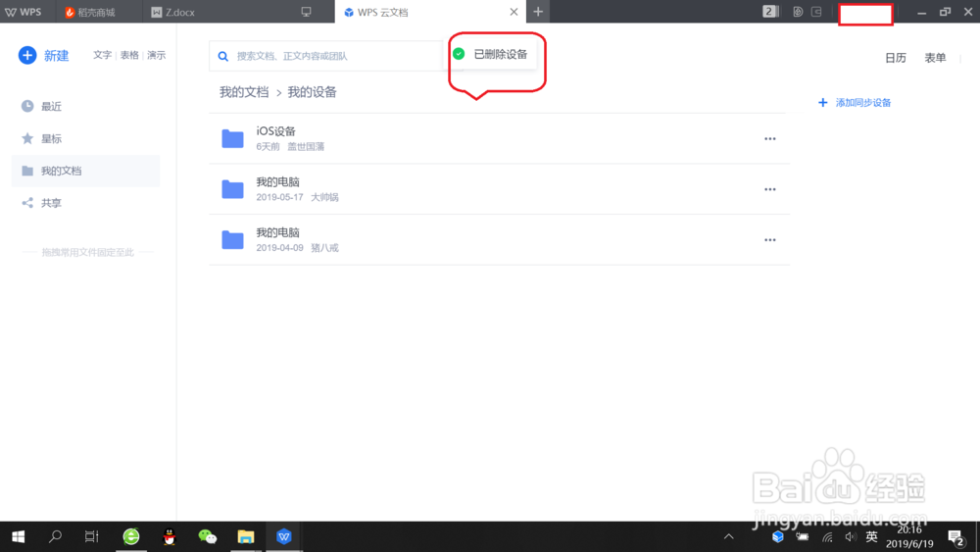Viewport: 980px width, 552px height.
Task: Click the Wi-Fi network tray icon
Action: click(827, 536)
